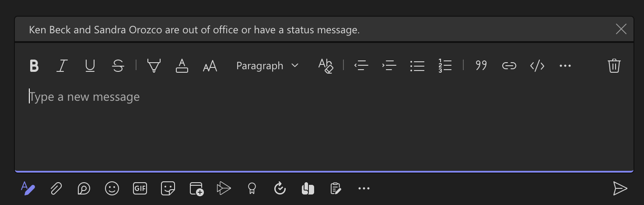The height and width of the screenshot is (205, 644).
Task: Expand the Paragraph style dropdown
Action: [x=267, y=66]
